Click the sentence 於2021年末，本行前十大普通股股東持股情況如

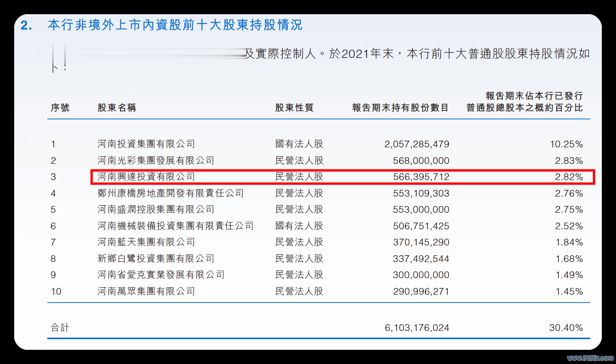(459, 54)
